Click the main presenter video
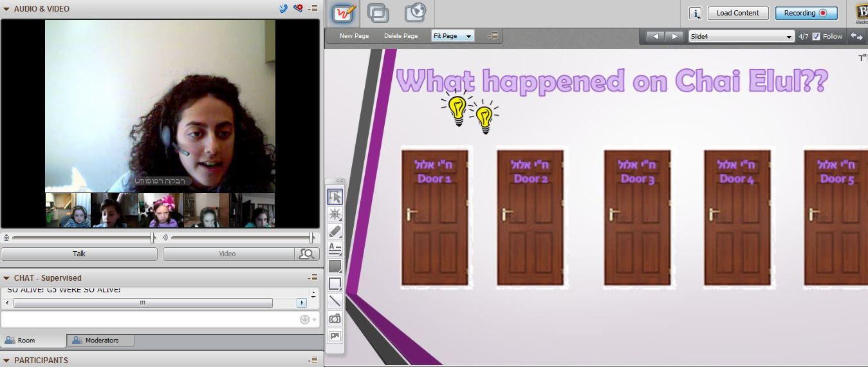The width and height of the screenshot is (868, 367). [160, 106]
